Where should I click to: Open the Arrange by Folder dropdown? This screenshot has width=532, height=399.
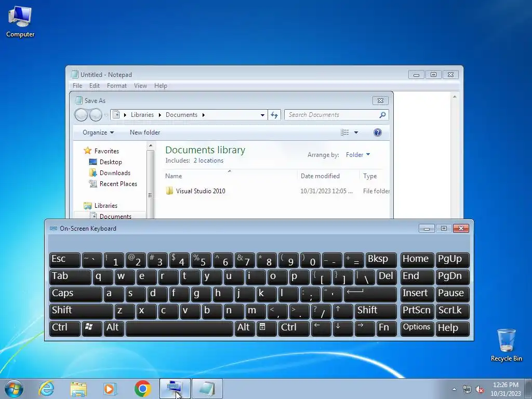pyautogui.click(x=358, y=155)
